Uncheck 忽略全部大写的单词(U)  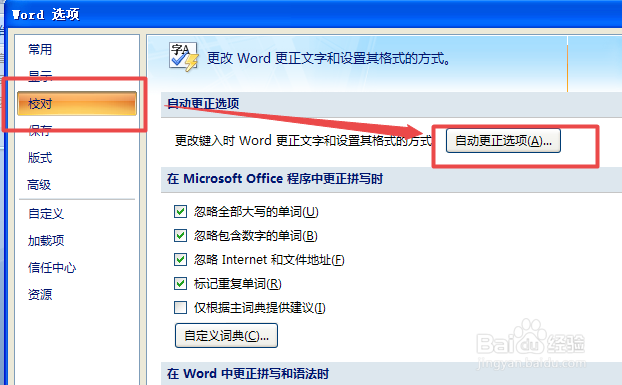[180, 211]
